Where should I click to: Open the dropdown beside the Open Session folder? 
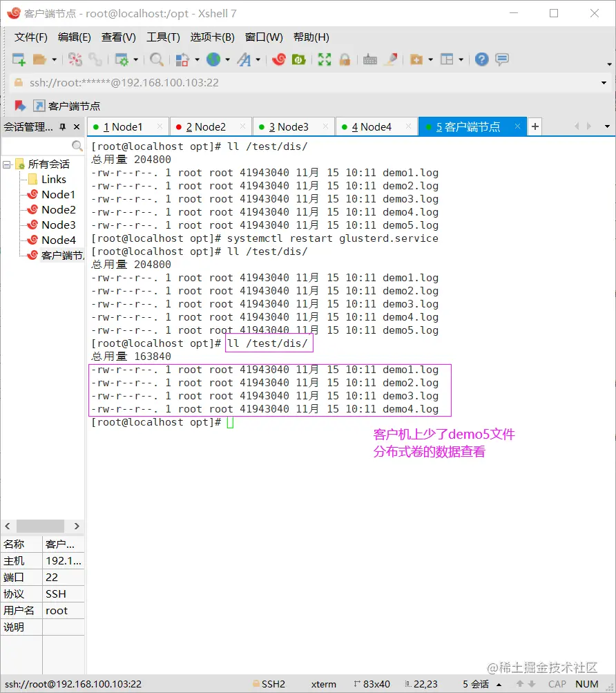point(54,59)
